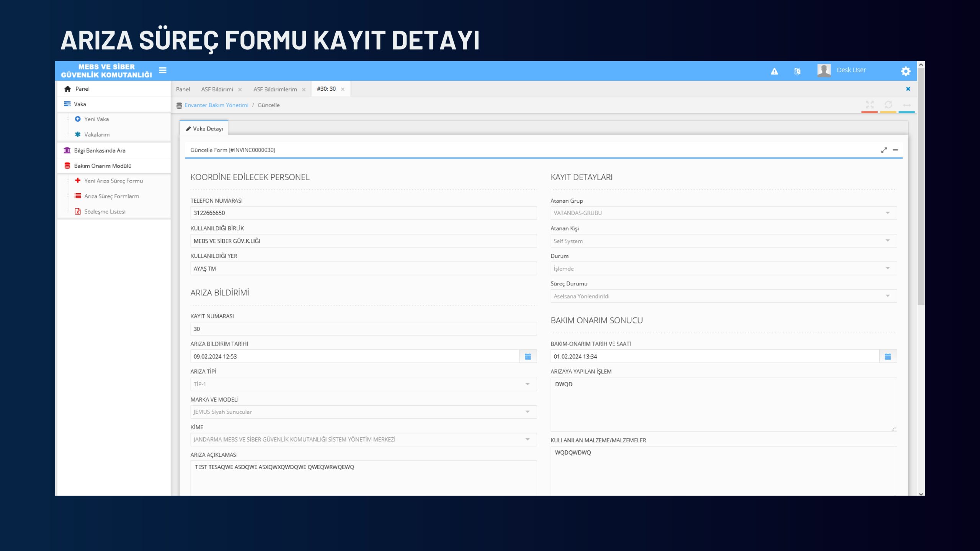Click the Sözleşme Listesi file icon

click(x=78, y=212)
